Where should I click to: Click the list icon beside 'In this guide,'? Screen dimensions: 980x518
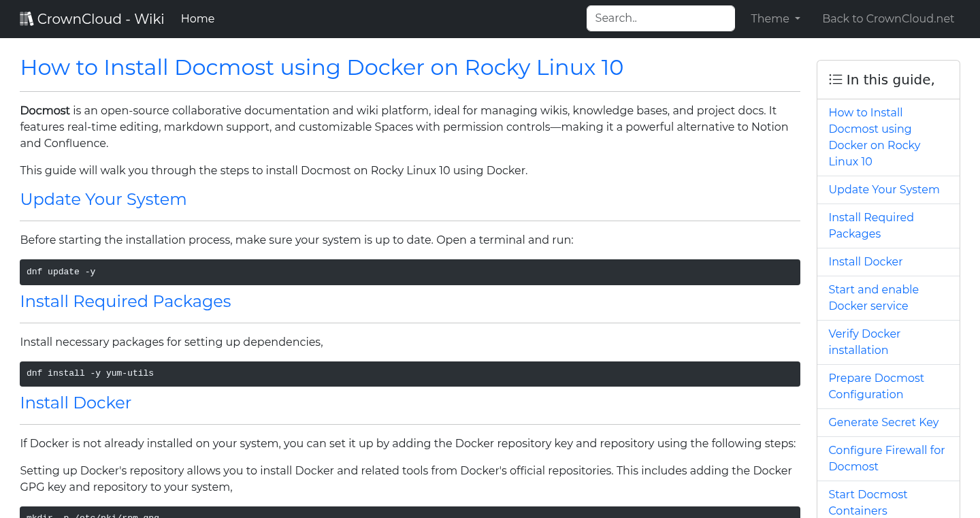tap(835, 79)
